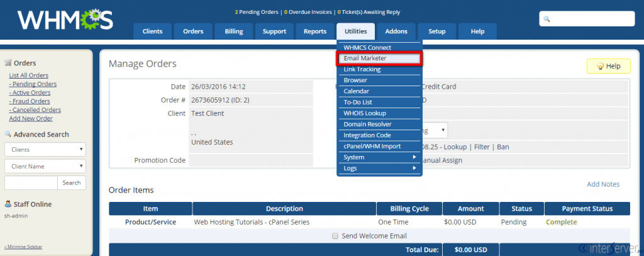Click the search magnifier icon in top bar

coord(547,19)
